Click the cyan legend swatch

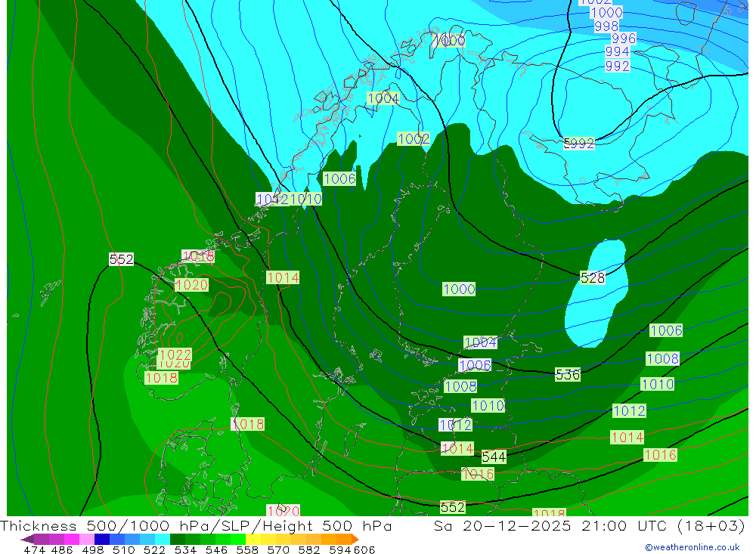tap(163, 539)
